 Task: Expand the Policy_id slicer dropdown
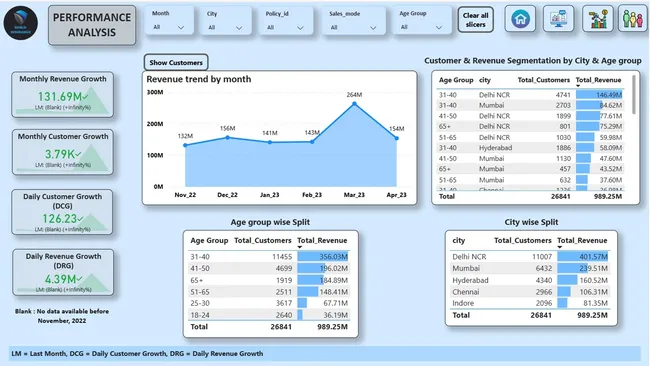pyautogui.click(x=300, y=28)
